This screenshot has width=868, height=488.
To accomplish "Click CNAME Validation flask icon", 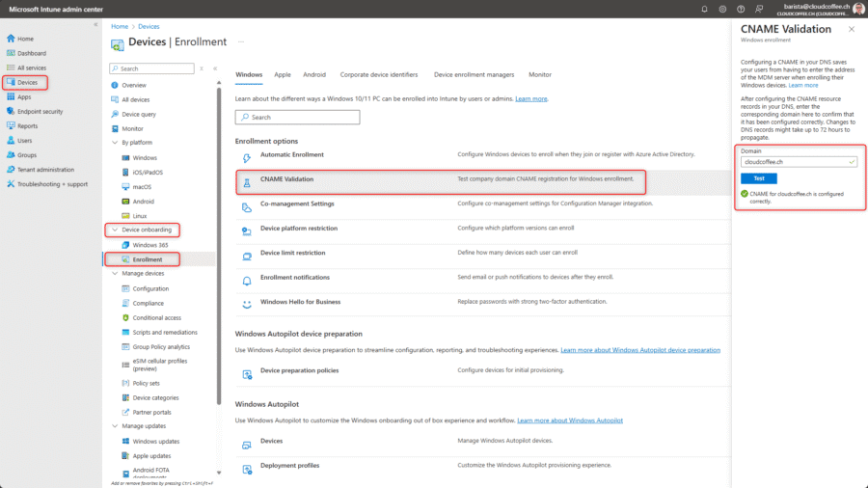I will click(247, 182).
